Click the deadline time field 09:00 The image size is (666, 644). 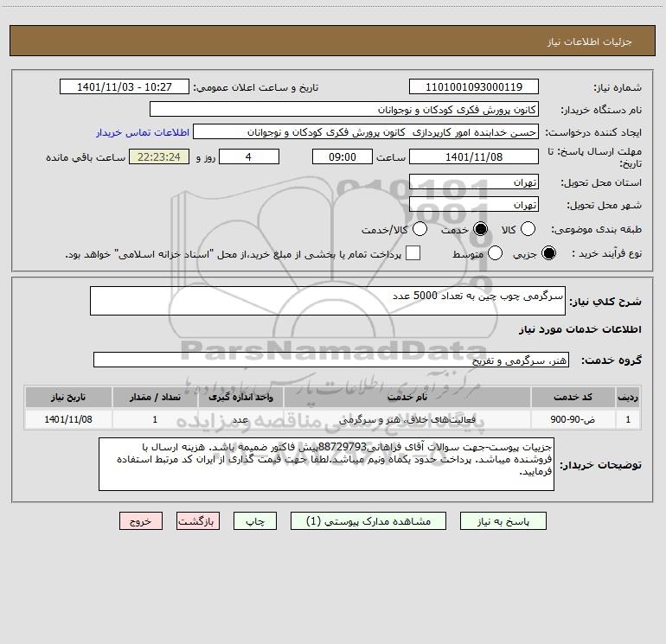(x=343, y=156)
